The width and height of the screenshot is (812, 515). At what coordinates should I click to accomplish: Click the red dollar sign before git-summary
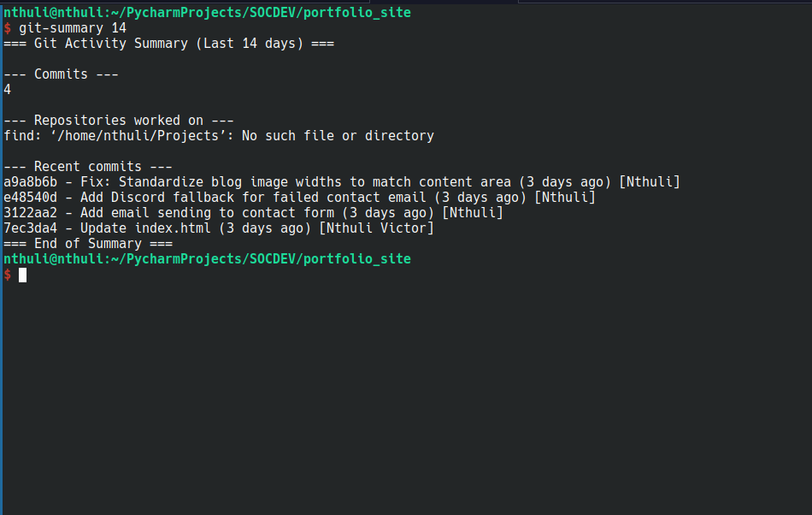(7, 28)
